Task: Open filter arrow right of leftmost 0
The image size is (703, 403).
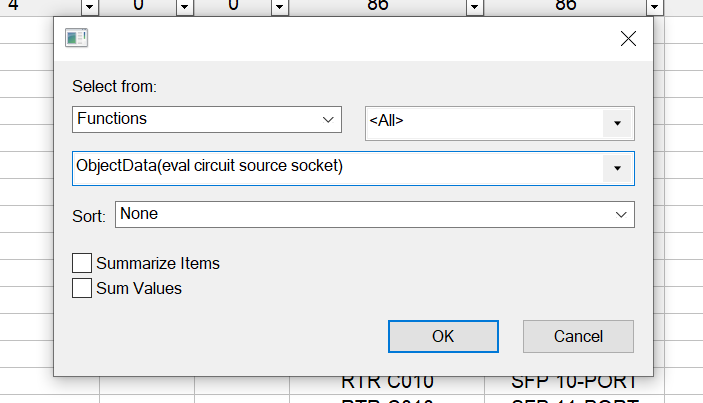Action: pyautogui.click(x=185, y=7)
